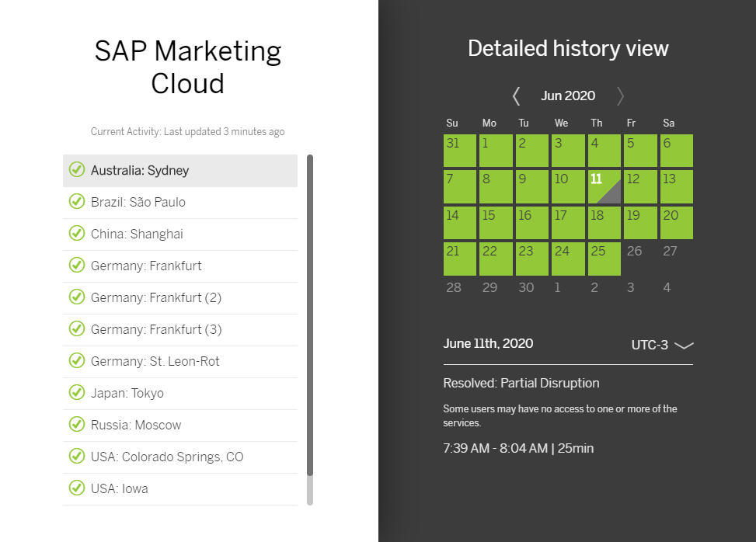Select Germany: Frankfurt (2) entry
This screenshot has width=756, height=542.
click(180, 297)
